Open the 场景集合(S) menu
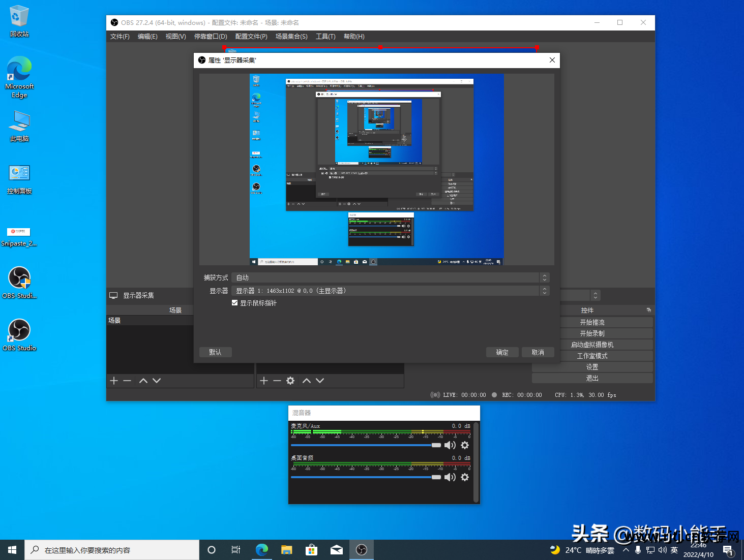The height and width of the screenshot is (560, 744). (291, 37)
